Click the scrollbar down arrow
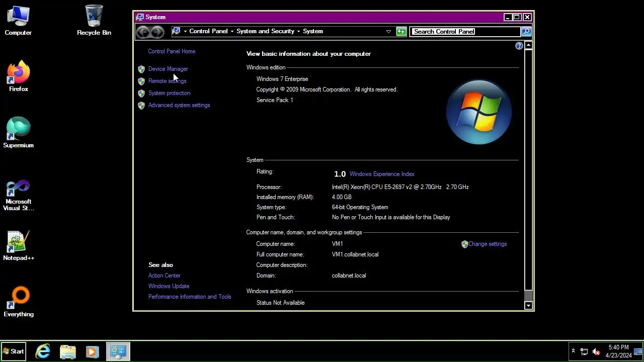This screenshot has height=362, width=644. 528,305
